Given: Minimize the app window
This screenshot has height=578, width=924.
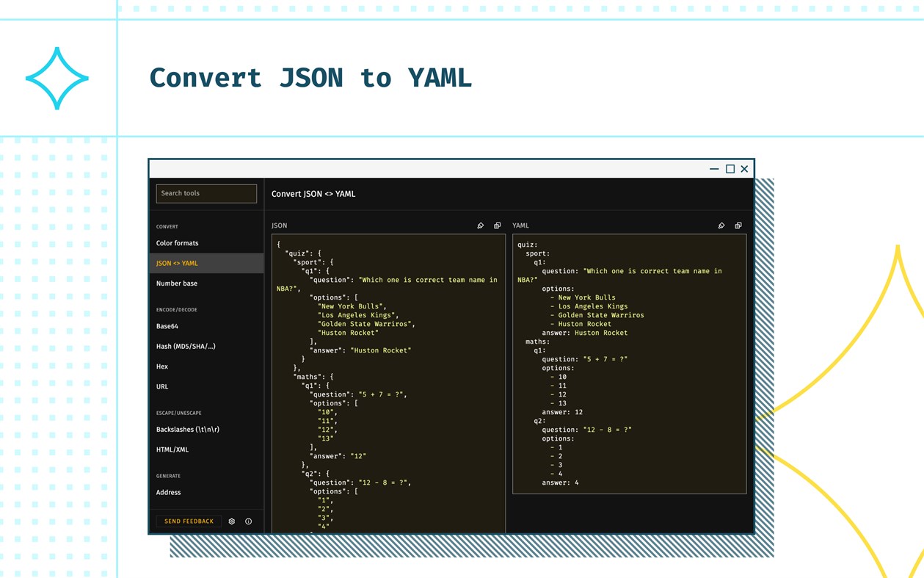Looking at the screenshot, I should coord(714,169).
